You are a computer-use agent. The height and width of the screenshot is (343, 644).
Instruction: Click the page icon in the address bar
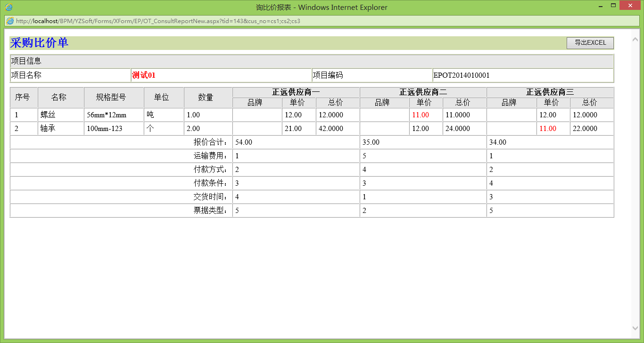click(x=9, y=21)
